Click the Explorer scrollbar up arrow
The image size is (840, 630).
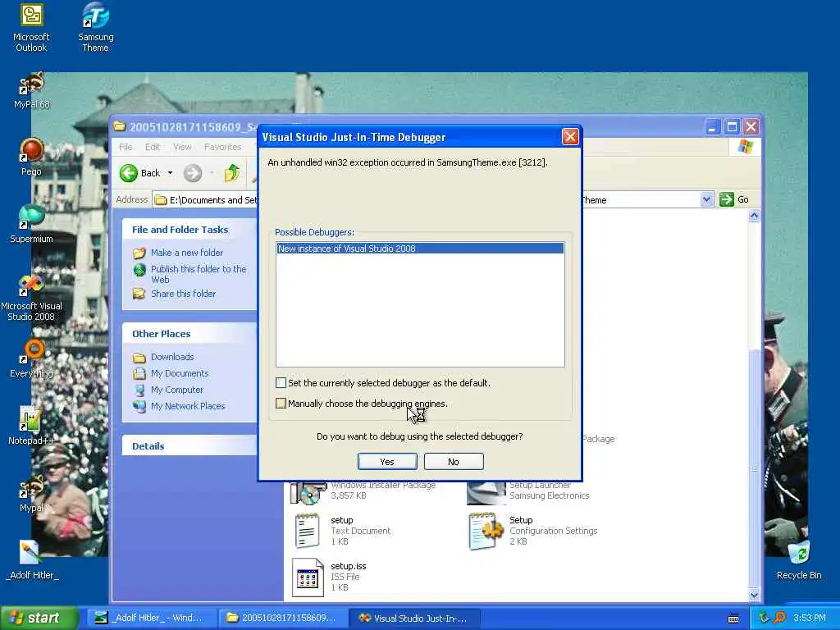pos(755,216)
